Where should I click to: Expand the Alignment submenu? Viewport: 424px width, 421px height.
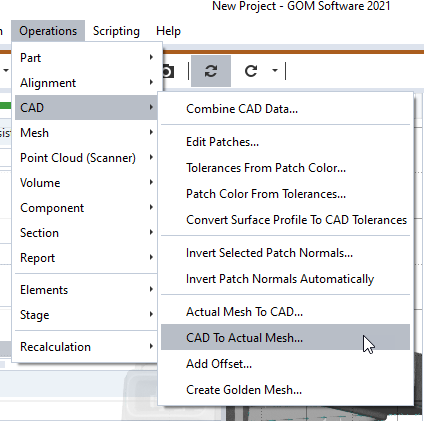(x=86, y=83)
